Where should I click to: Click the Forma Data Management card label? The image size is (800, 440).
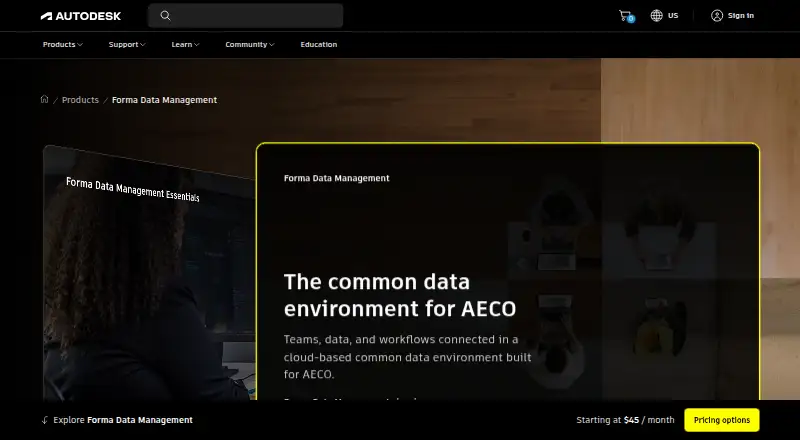pos(336,178)
